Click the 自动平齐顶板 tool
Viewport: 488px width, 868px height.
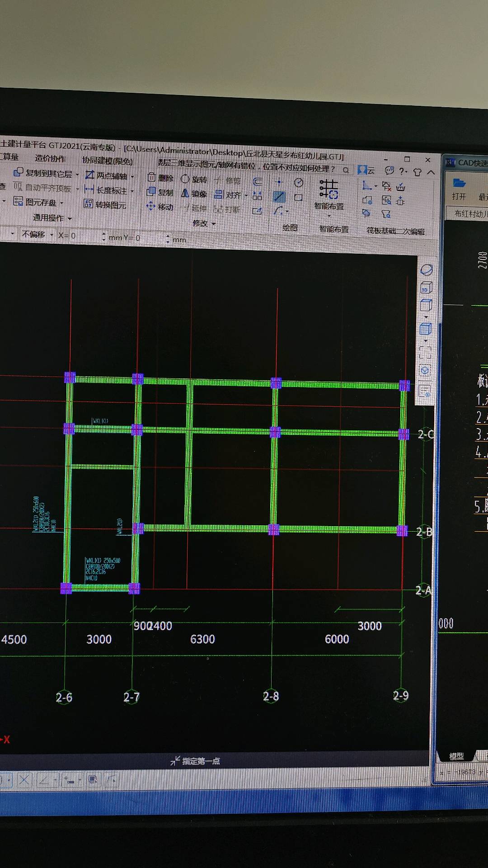(42, 187)
